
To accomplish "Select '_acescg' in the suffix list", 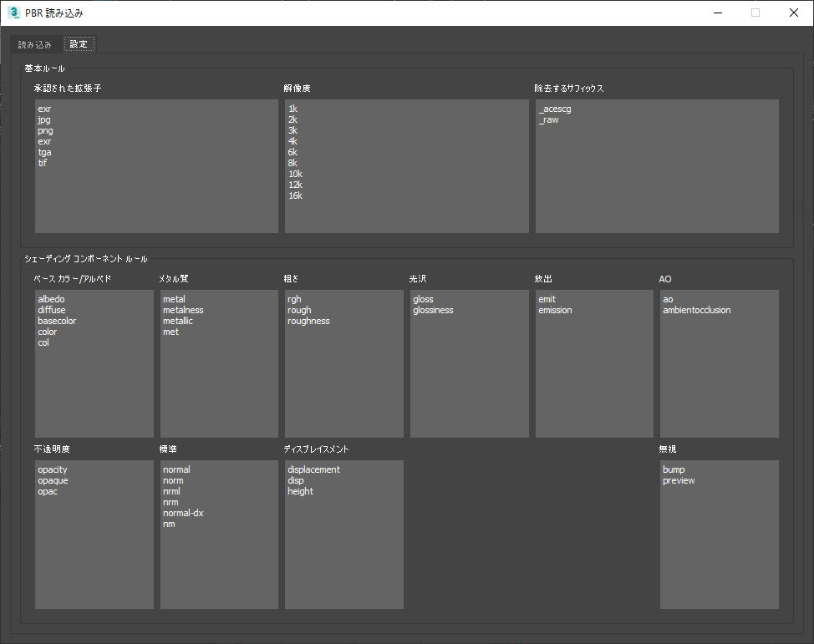I will pyautogui.click(x=555, y=109).
